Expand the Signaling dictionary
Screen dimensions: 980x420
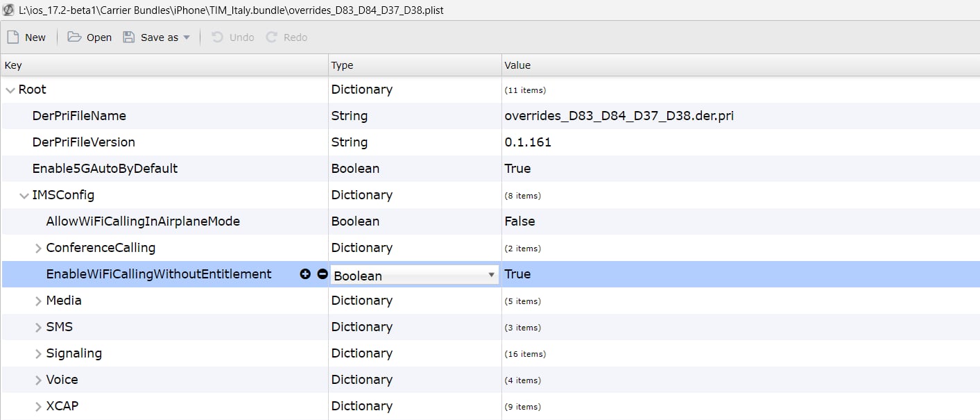coord(38,353)
